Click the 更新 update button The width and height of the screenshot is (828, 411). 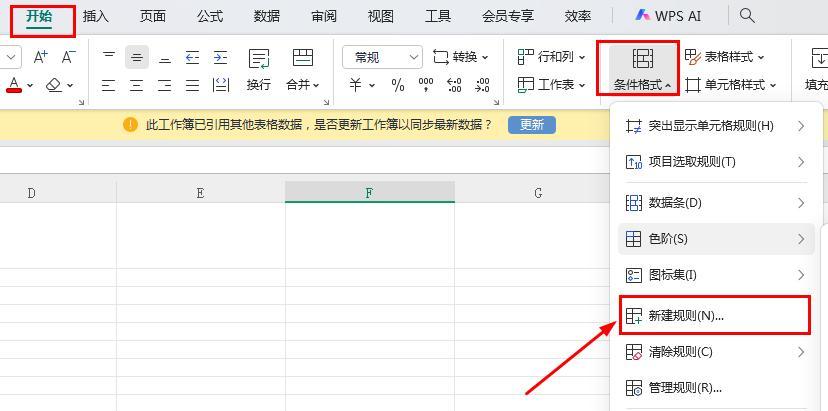click(532, 125)
